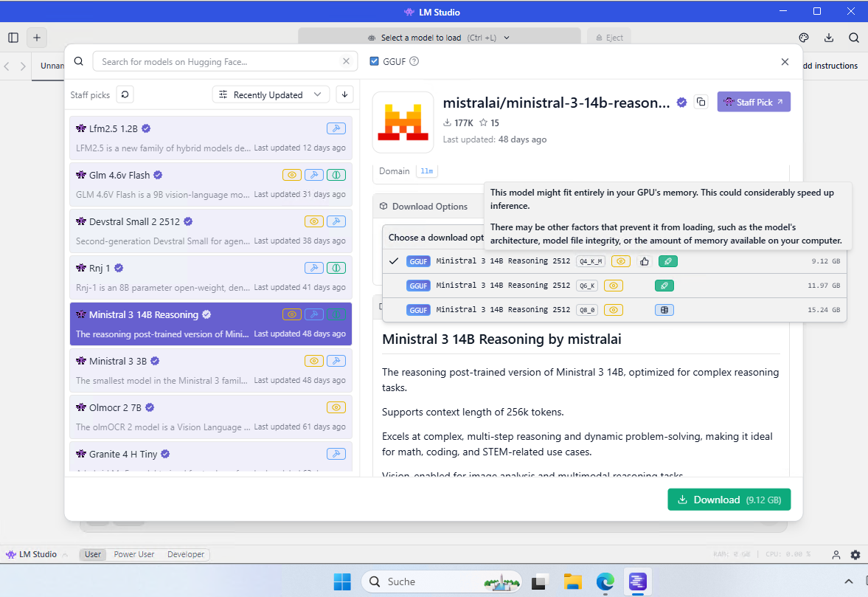Click the appearance palette icon in top bar
The image size is (868, 597).
point(805,38)
